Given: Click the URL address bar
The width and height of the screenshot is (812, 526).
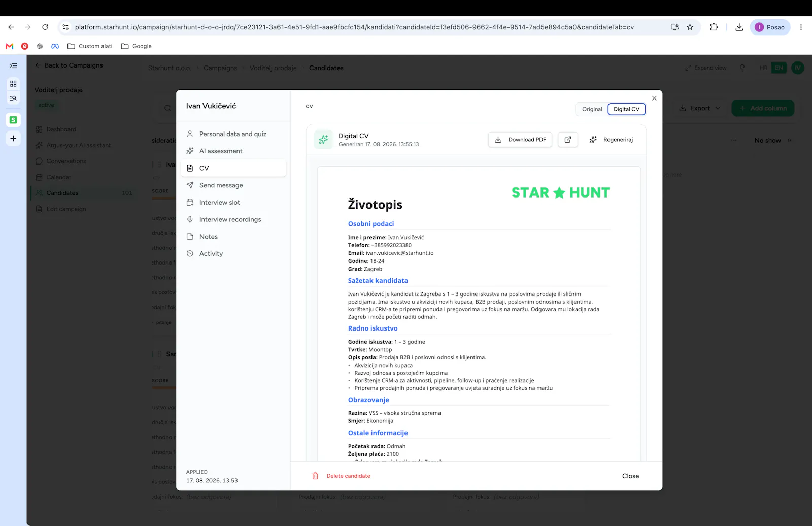Looking at the screenshot, I should pos(354,27).
